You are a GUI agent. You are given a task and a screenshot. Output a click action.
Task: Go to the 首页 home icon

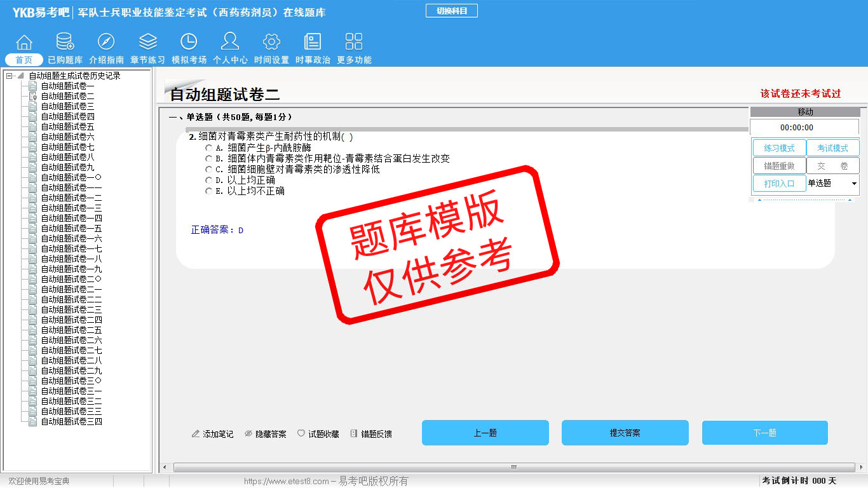click(24, 42)
